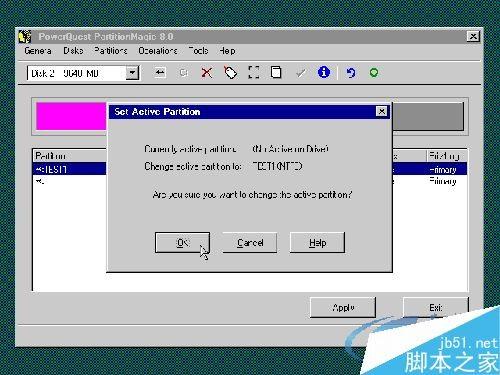The image size is (500, 375).
Task: Click the copy partition page icon
Action: pos(276,72)
